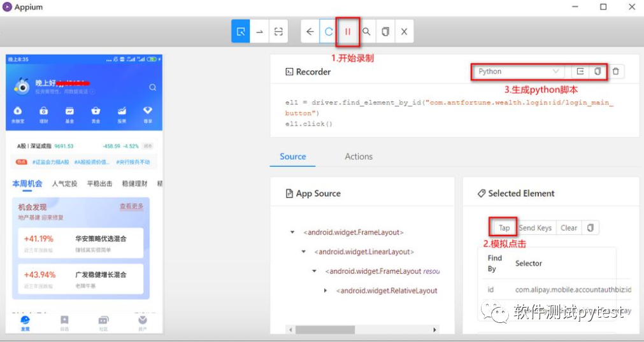Copy XML source to clipboard icon
This screenshot has width=644, height=342.
coord(385,31)
